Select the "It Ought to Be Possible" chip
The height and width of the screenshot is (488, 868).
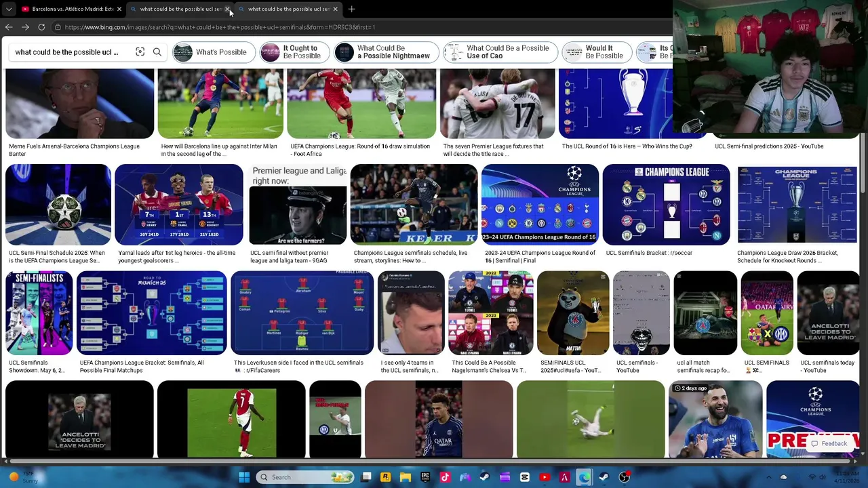294,52
